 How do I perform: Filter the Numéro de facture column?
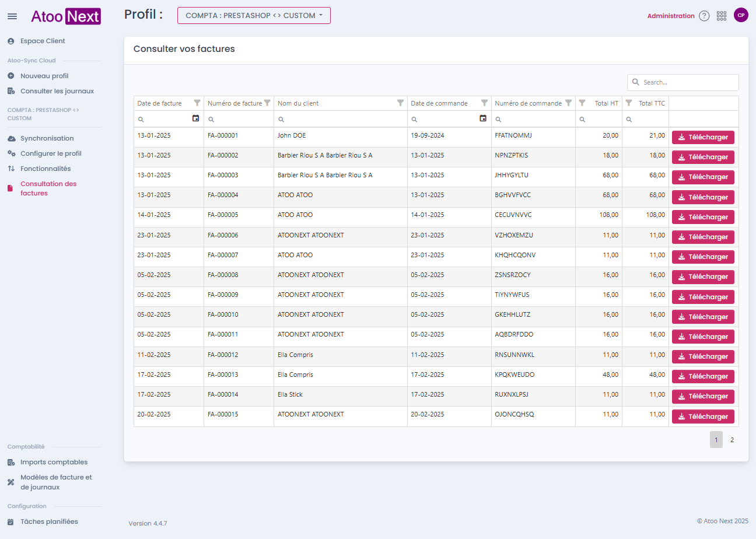pyautogui.click(x=267, y=103)
